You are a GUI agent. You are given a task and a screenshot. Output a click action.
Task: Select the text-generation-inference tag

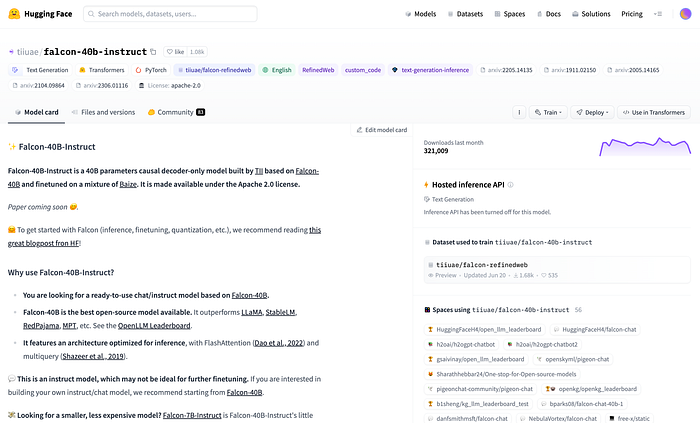click(430, 70)
